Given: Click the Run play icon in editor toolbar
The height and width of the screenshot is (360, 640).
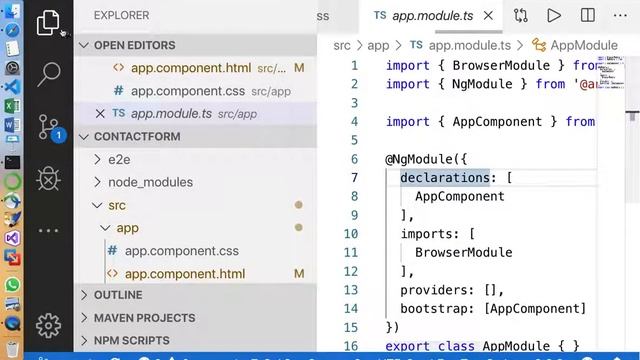Looking at the screenshot, I should 554,16.
